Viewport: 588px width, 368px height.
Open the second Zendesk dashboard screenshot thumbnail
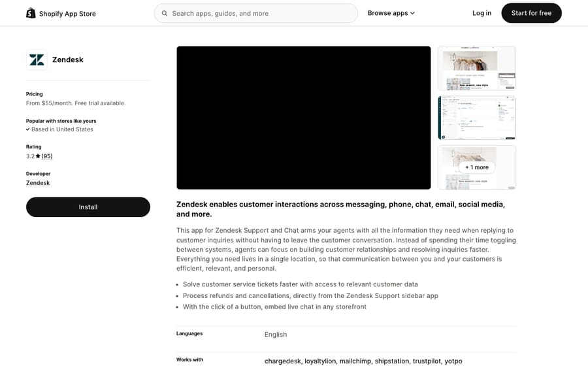tap(477, 118)
